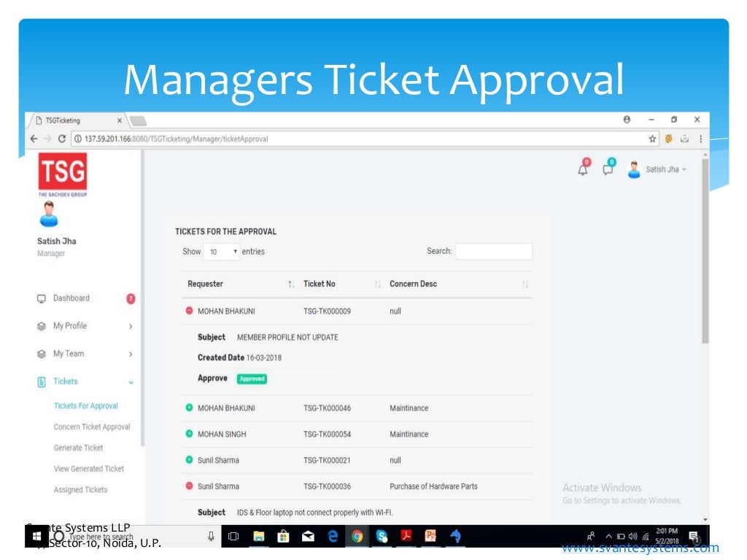This screenshot has width=747, height=560.
Task: Click the Tickets document icon
Action: pyautogui.click(x=42, y=382)
